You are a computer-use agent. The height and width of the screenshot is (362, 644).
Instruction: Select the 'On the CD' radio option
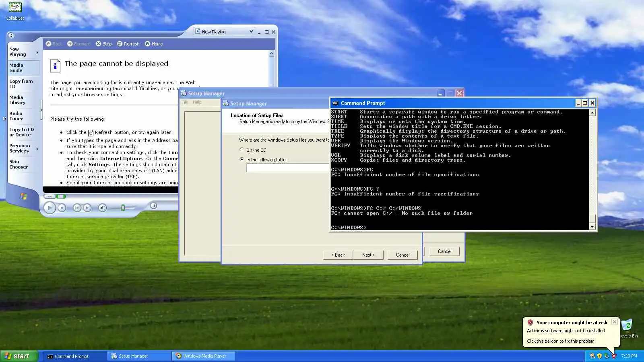242,150
